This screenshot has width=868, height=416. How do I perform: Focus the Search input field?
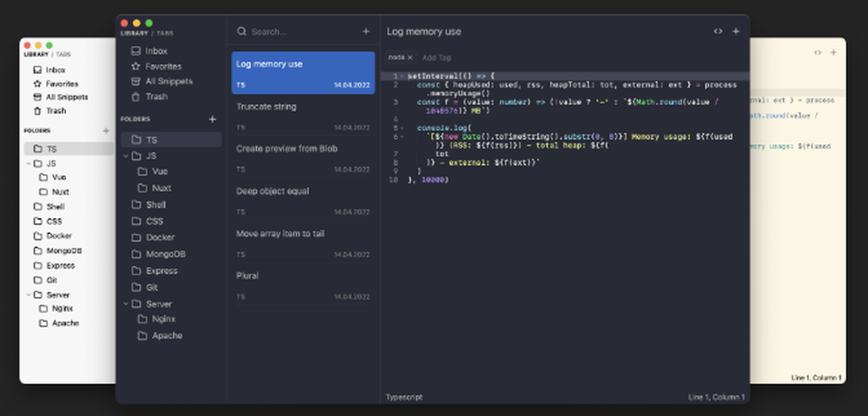(x=303, y=31)
